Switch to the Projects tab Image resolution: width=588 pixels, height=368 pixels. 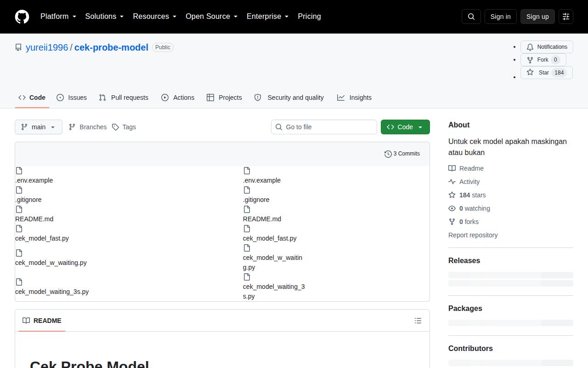pos(224,98)
